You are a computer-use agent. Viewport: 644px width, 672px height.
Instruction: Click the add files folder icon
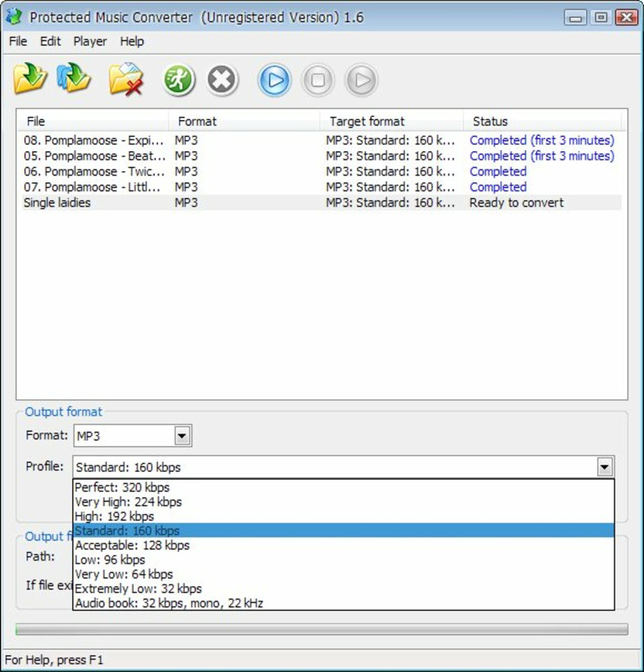29,78
